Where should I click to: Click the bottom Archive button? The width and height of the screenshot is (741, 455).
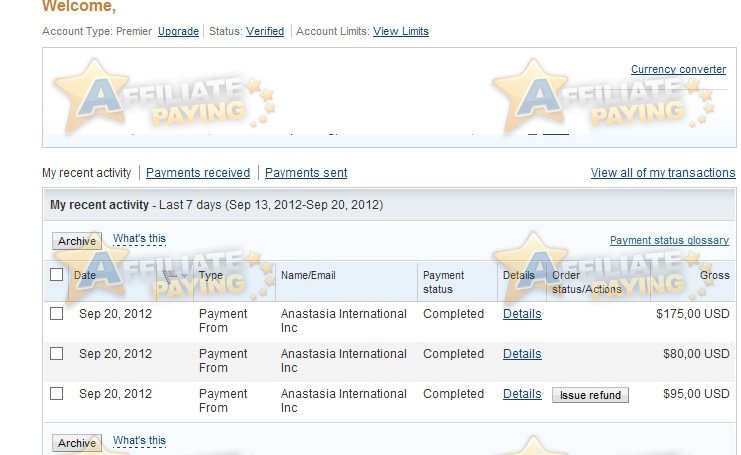coord(77,443)
